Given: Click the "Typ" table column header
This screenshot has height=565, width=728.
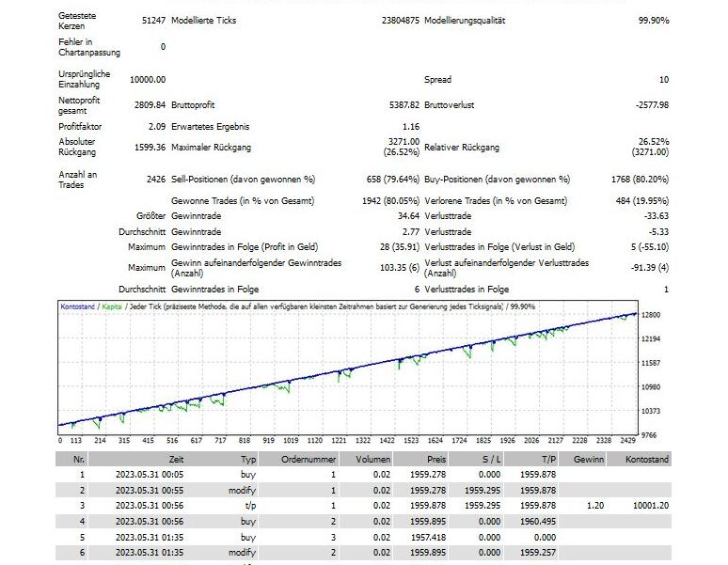Looking at the screenshot, I should (x=247, y=460).
